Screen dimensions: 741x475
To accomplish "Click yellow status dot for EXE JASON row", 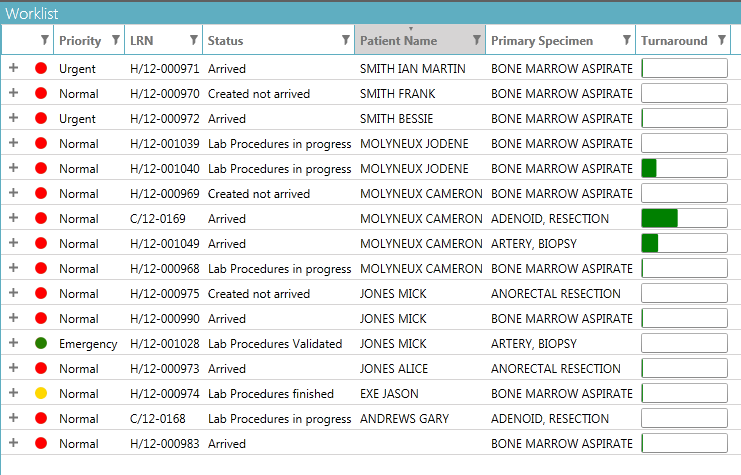I will tap(41, 393).
